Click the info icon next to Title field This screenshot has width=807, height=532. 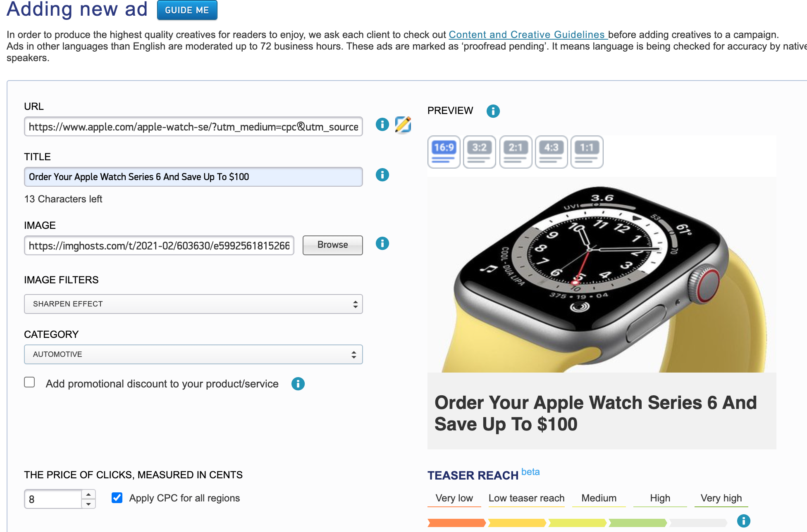382,175
